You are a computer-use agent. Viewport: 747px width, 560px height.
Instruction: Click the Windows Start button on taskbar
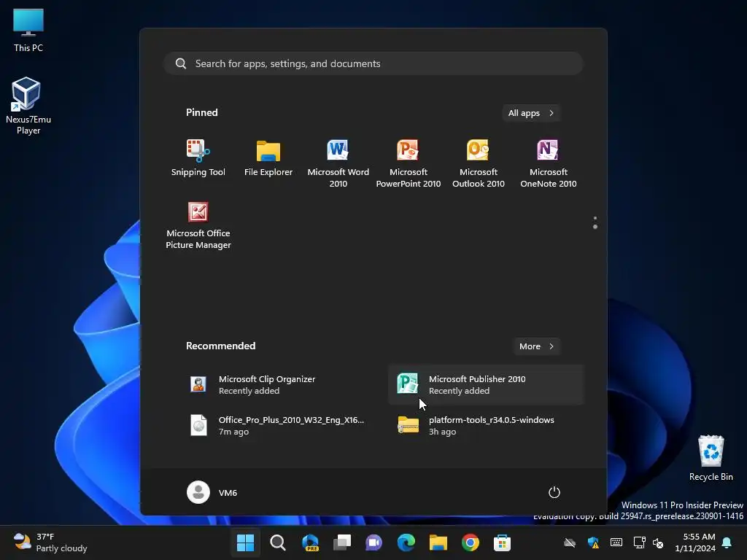click(246, 542)
